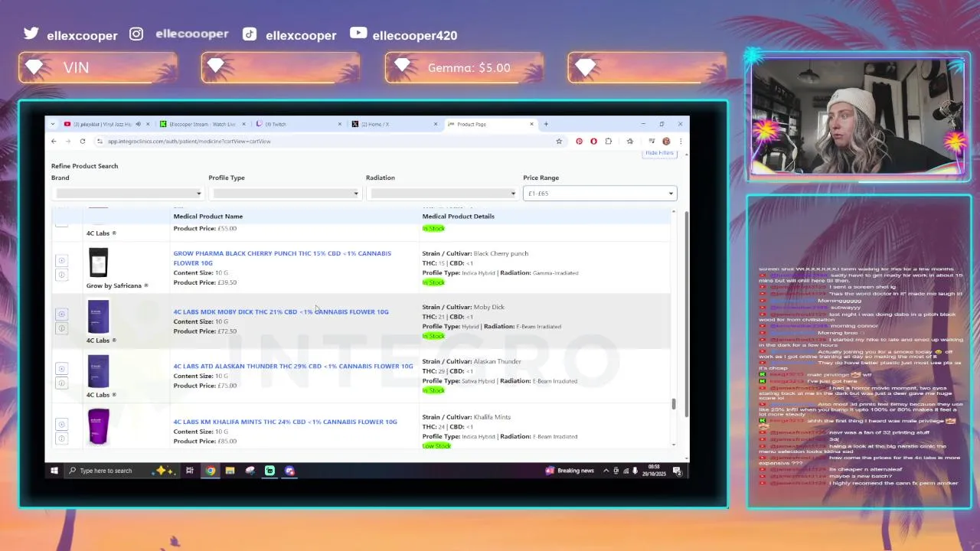Image resolution: width=980 pixels, height=551 pixels.
Task: Click the Medical Product Details column header
Action: (458, 217)
